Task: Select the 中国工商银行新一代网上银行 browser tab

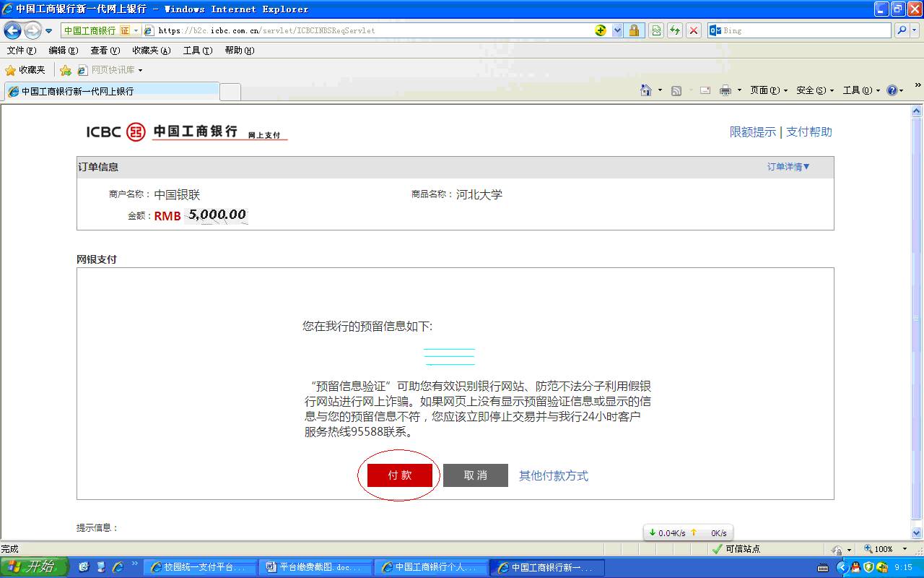Action: pyautogui.click(x=111, y=92)
